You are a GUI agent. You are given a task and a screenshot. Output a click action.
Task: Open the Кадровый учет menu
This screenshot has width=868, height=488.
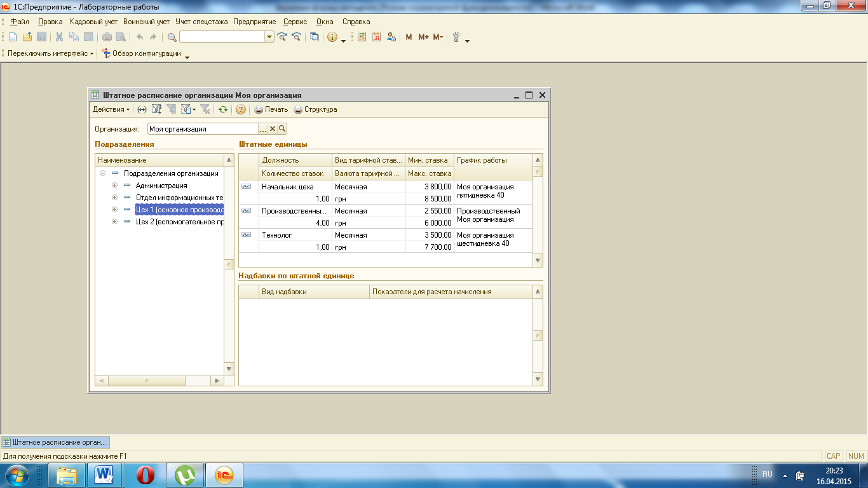93,22
